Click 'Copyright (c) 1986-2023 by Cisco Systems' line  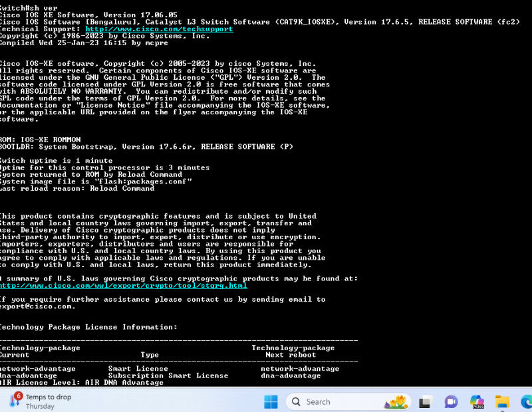[105, 36]
